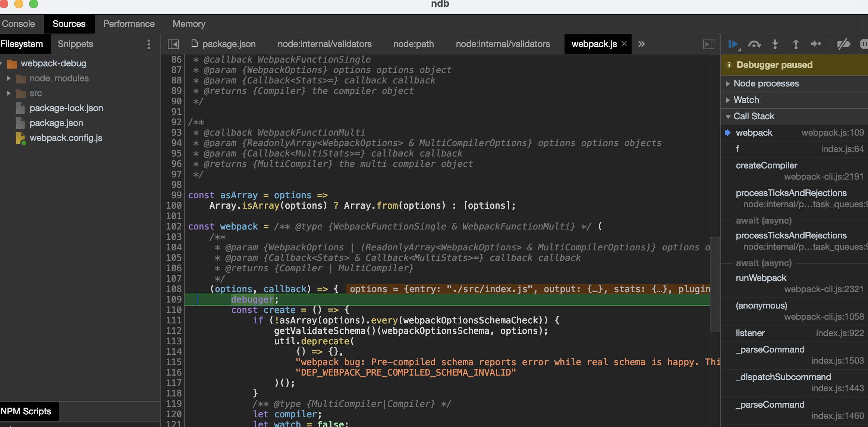The height and width of the screenshot is (427, 868).
Task: Step into next function call
Action: tap(775, 44)
